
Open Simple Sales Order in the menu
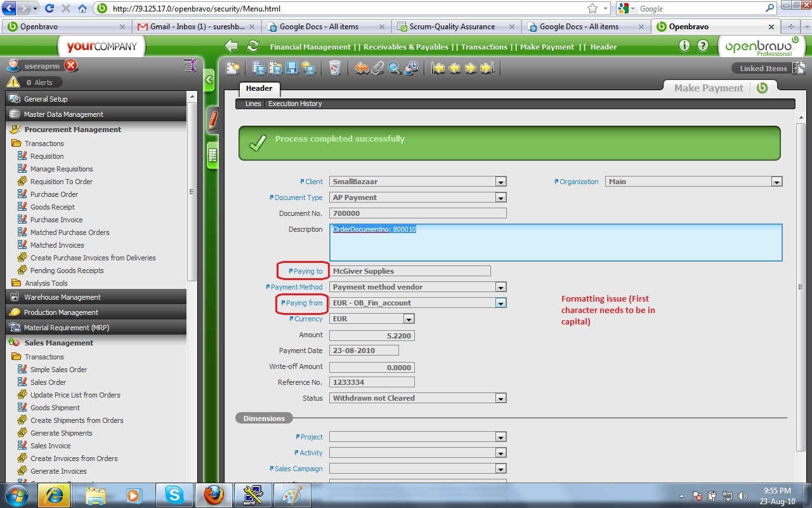59,370
